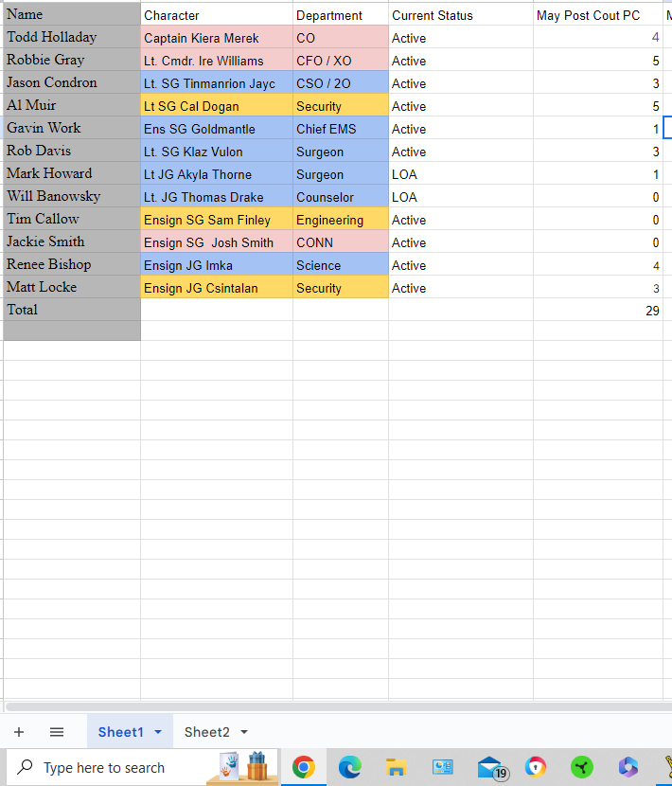Expand the Sheet1 tab dropdown arrow
Image resolution: width=672 pixels, height=786 pixels.
click(157, 732)
